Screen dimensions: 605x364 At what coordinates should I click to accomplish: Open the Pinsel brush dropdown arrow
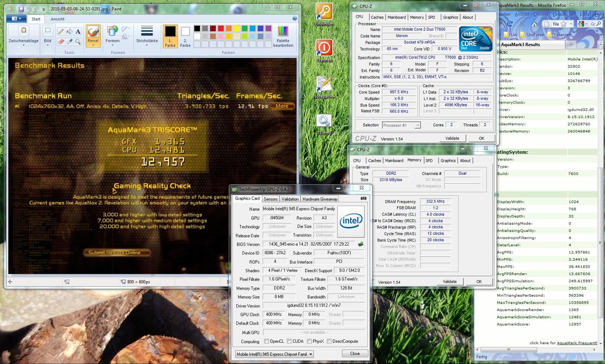(x=93, y=45)
